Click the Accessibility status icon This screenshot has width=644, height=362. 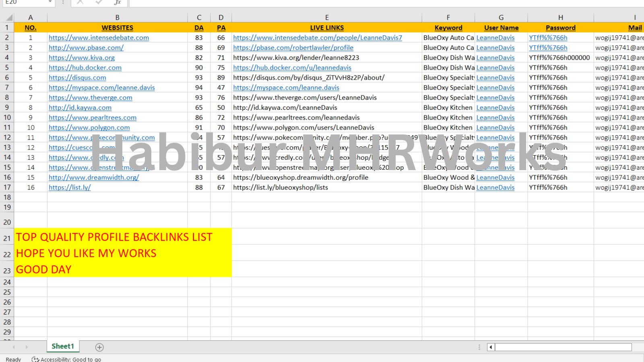(35, 359)
